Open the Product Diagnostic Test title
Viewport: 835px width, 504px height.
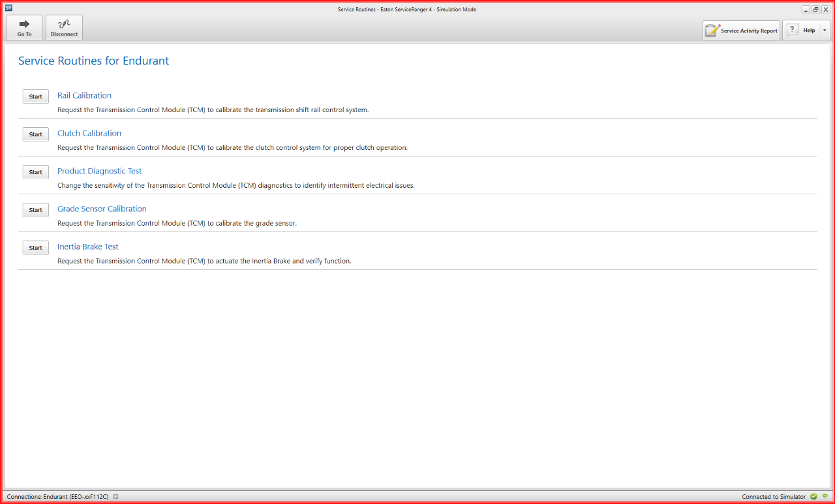click(99, 171)
